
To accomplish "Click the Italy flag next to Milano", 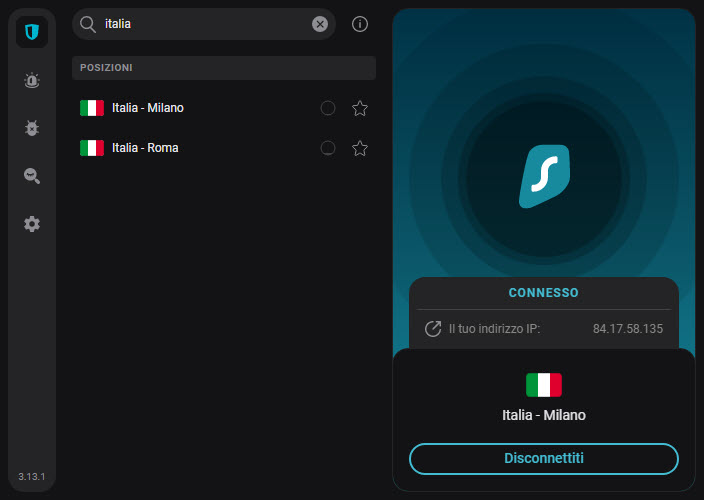I will (92, 108).
